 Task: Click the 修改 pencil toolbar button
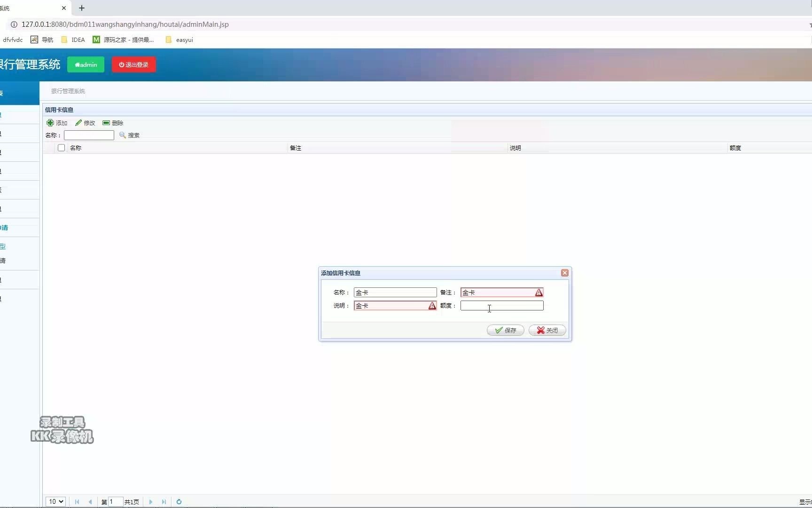(85, 123)
